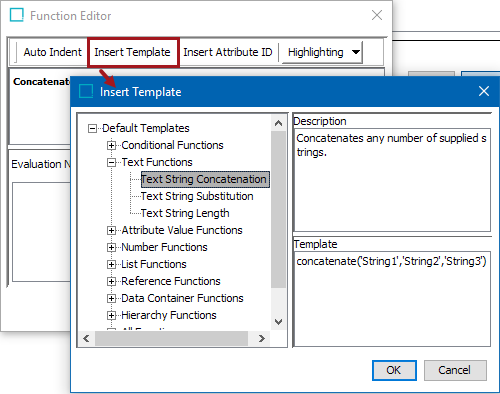500x394 pixels.
Task: Click the horizontal scroll right arrow
Action: point(262,339)
